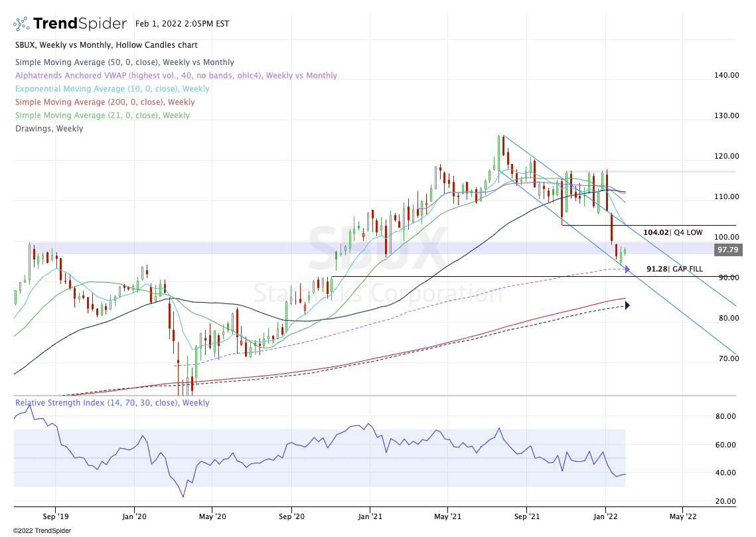Viewport: 756px width, 537px height.
Task: Click the 110.00 price axis label
Action: 727,196
